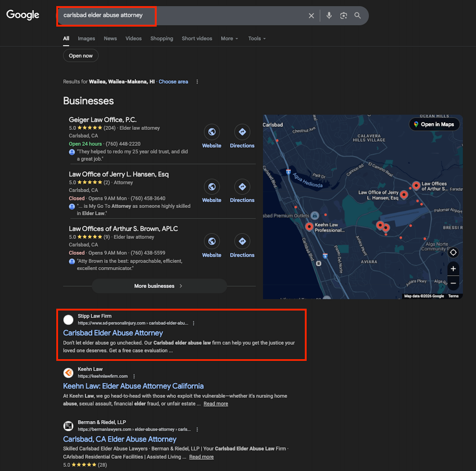The width and height of the screenshot is (476, 471).
Task: Click the Interstate 5 shield near Agua Hedionda
Action: 288,172
